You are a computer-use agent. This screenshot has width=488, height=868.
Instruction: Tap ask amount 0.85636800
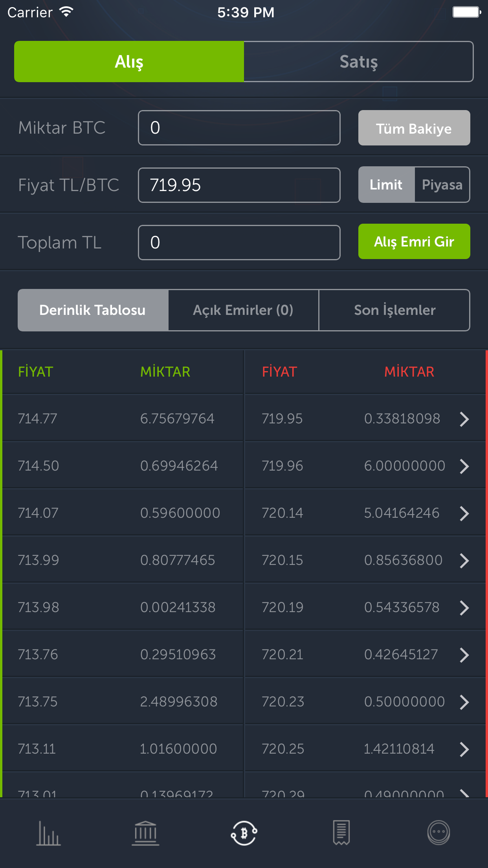[x=403, y=560]
